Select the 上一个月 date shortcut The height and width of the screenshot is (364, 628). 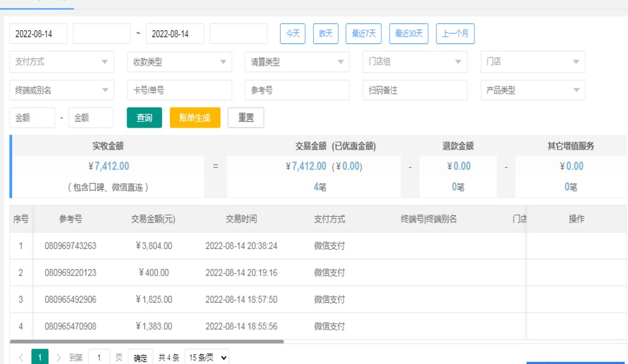[x=455, y=34]
